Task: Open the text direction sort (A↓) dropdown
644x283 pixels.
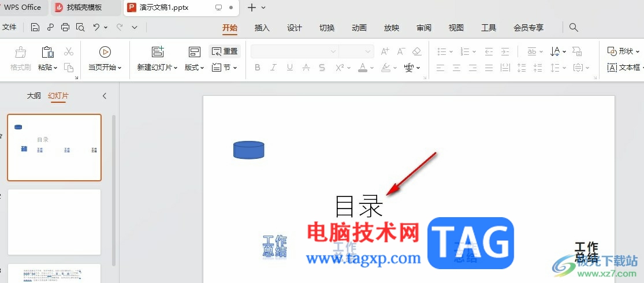Action: point(564,52)
